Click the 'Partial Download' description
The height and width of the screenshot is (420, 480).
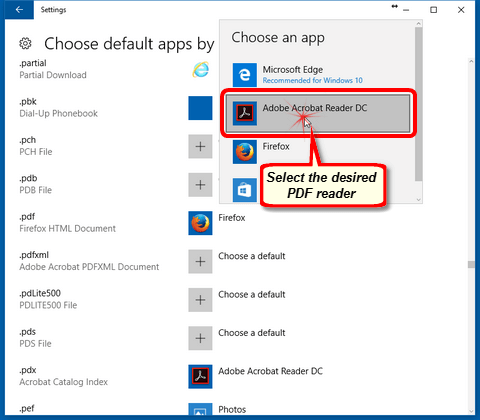tap(53, 75)
